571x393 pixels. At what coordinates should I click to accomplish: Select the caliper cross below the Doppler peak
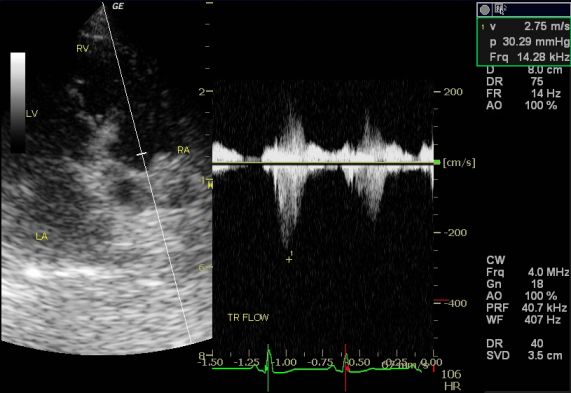[x=289, y=260]
